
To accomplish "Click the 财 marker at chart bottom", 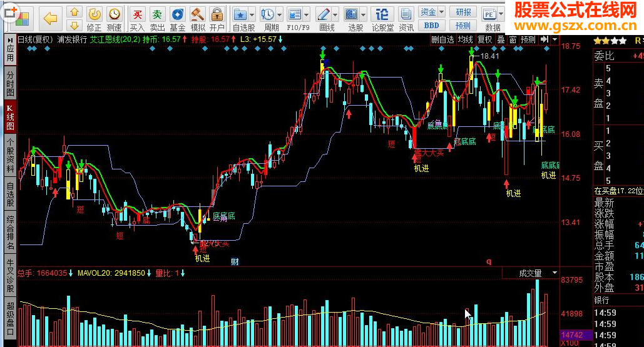I will [x=235, y=262].
